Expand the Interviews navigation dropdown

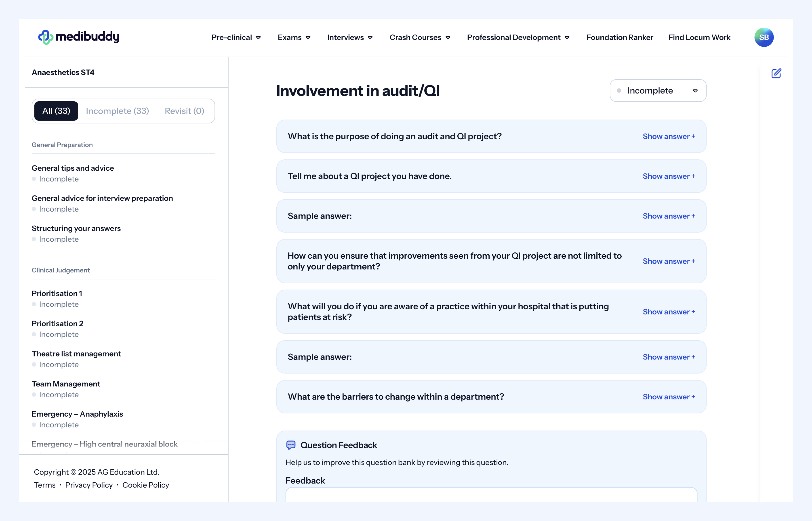click(x=349, y=37)
